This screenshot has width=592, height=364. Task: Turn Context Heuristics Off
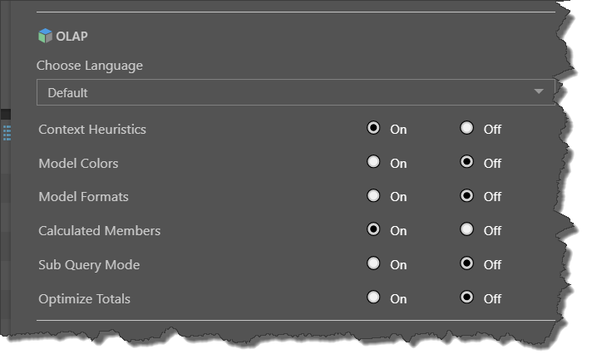(x=466, y=128)
